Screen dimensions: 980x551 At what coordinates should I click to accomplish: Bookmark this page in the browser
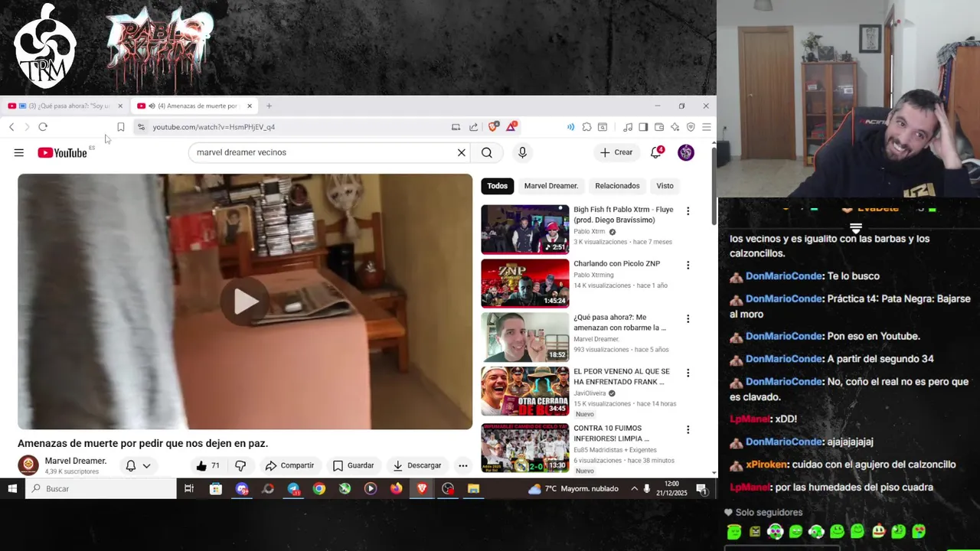[120, 127]
